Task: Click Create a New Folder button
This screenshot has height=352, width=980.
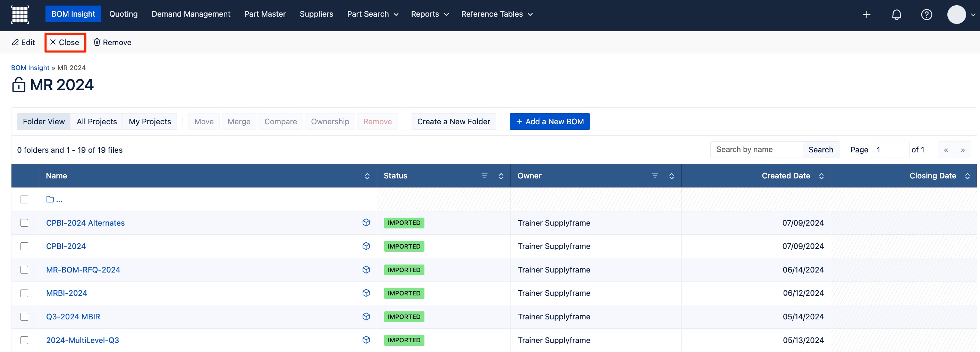Action: coord(454,122)
